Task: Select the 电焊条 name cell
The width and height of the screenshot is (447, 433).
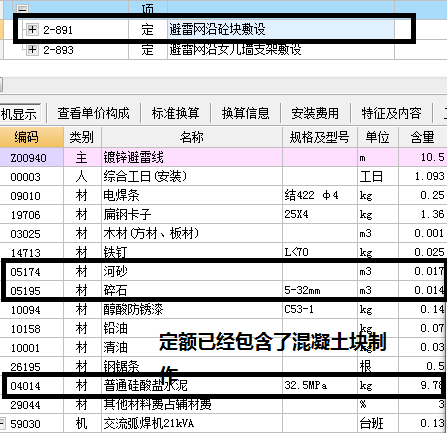Action: coord(192,195)
